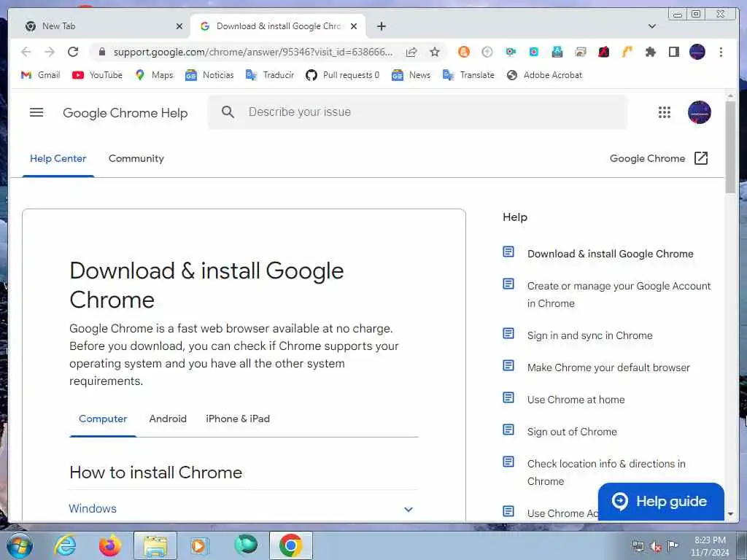Screen dimensions: 747x560
Task: Open the Help page hamburger menu
Action: [x=36, y=112]
